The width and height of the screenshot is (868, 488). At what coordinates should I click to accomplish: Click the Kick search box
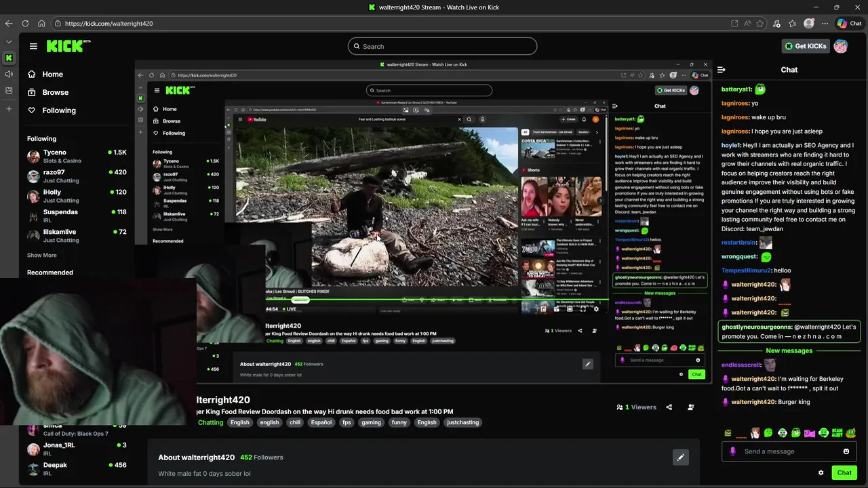(x=442, y=46)
